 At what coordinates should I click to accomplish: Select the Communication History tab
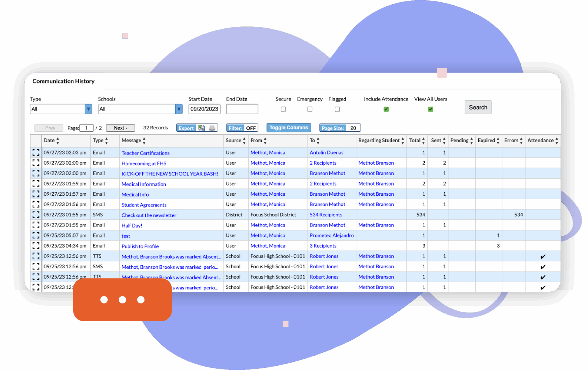63,81
